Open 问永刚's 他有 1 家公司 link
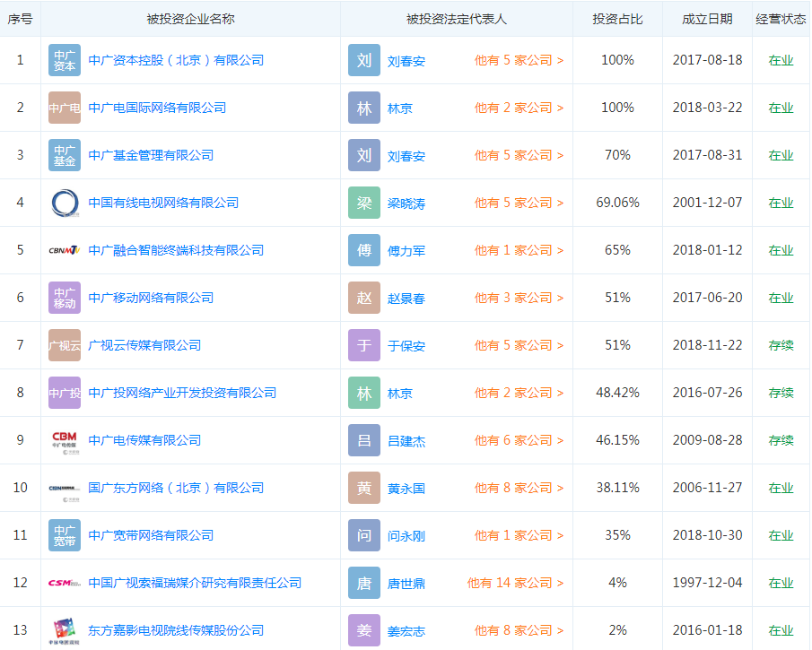The width and height of the screenshot is (812, 650). click(519, 535)
